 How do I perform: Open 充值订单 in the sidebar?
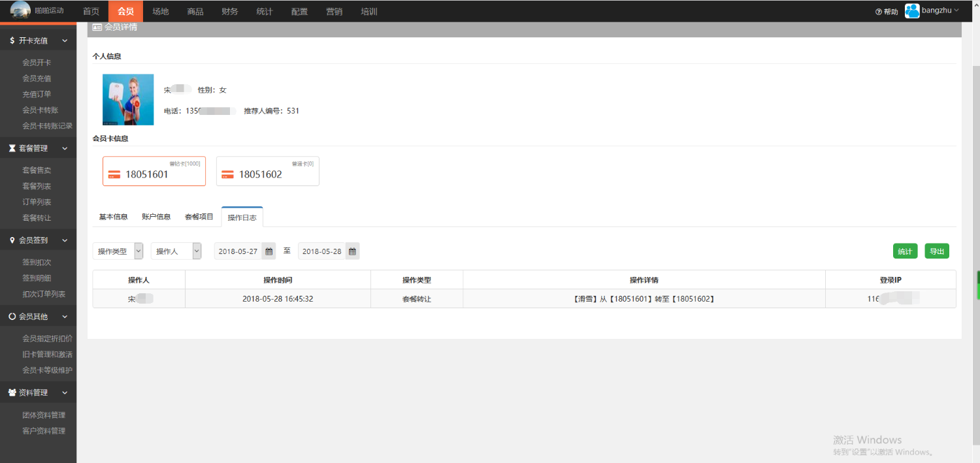click(37, 94)
